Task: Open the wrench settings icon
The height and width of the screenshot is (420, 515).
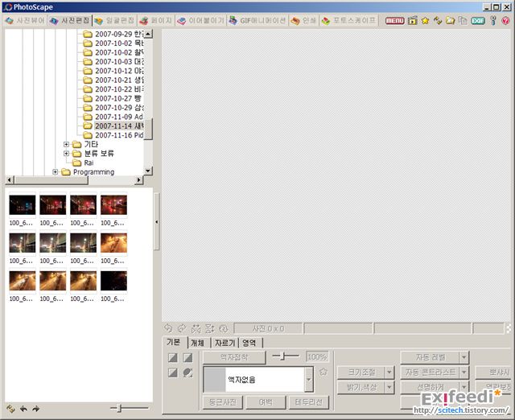Action: [x=493, y=20]
